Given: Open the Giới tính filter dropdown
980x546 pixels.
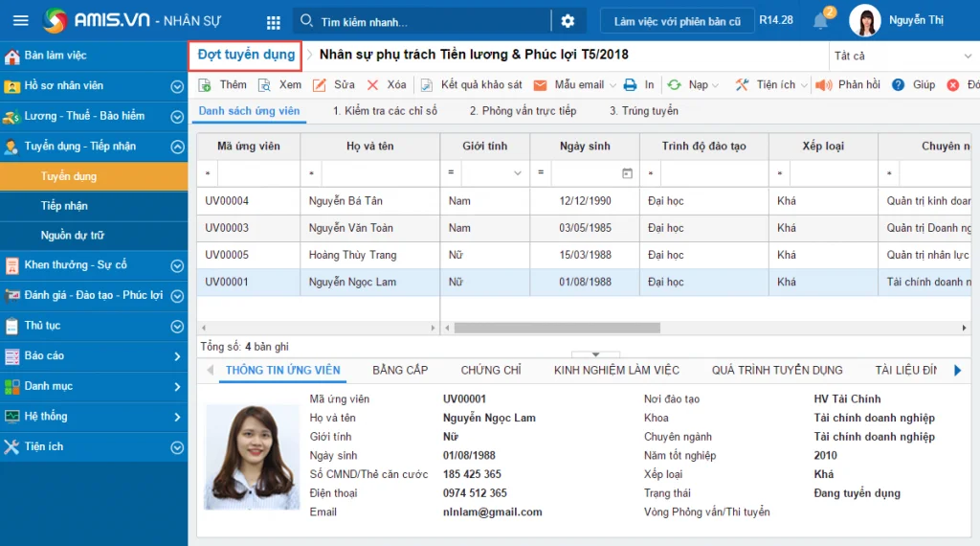Looking at the screenshot, I should [518, 173].
